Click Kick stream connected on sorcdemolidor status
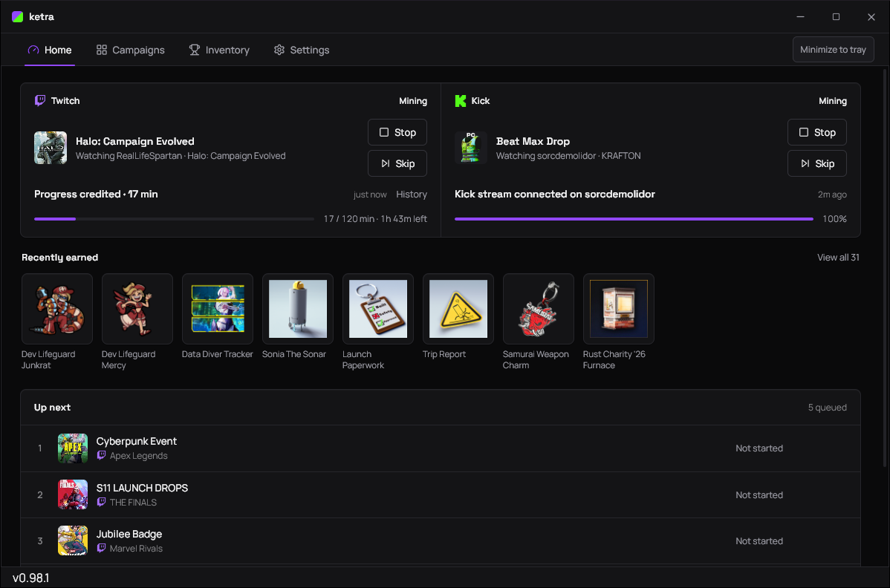 pos(554,194)
